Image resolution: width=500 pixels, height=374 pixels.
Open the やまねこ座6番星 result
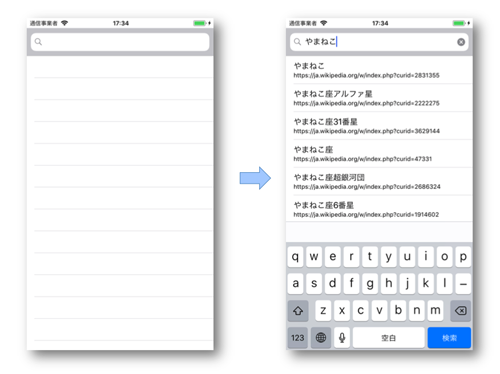[x=379, y=209]
